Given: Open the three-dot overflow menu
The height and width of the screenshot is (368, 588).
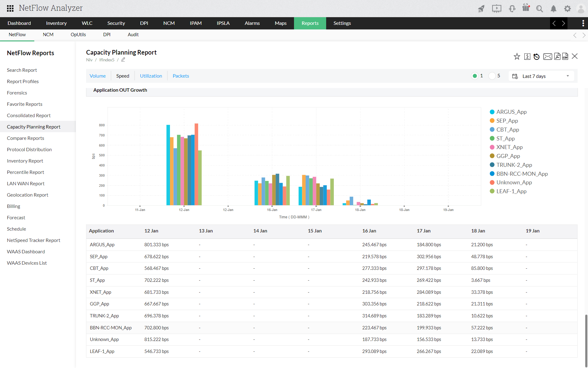Looking at the screenshot, I should pos(583,23).
